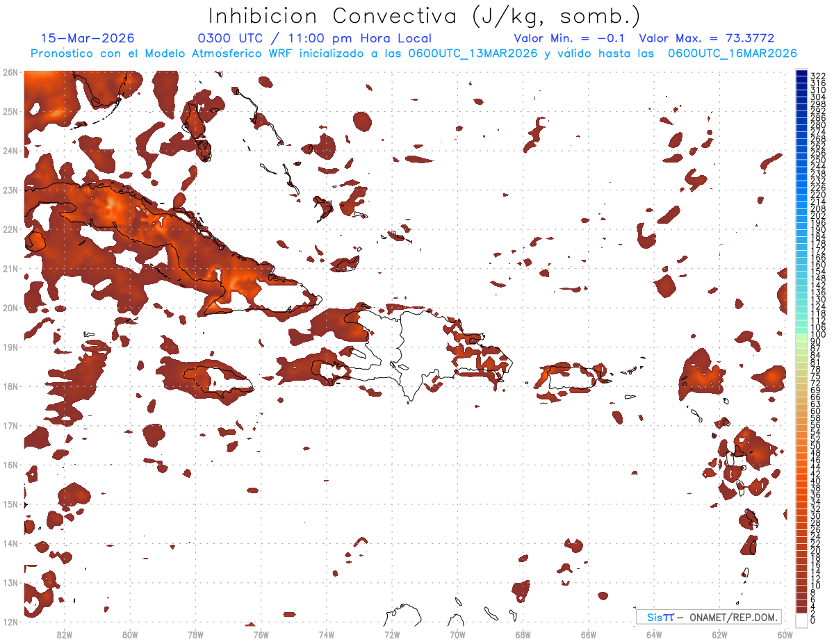
Task: Click the 17N latitude label
Action: [x=10, y=425]
